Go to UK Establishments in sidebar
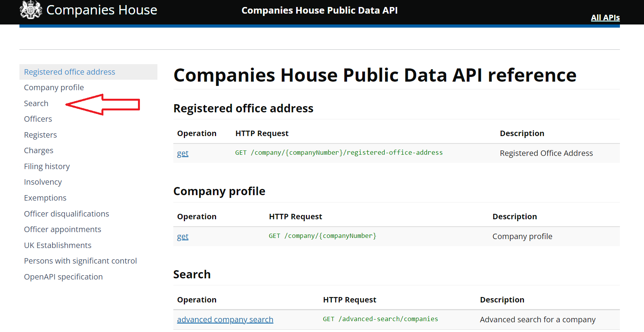This screenshot has height=332, width=644. point(58,245)
